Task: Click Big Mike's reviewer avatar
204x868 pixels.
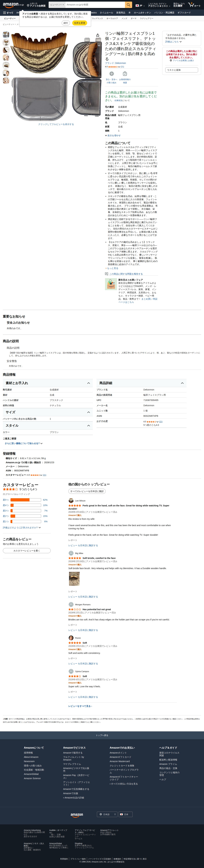Action: 71,553
